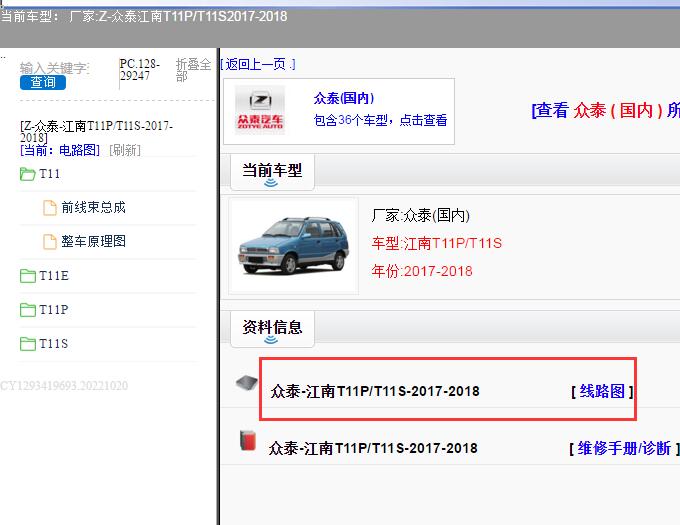Collapse all tree items with 折叠全部
Screen dimensions: 680x525
click(x=193, y=70)
